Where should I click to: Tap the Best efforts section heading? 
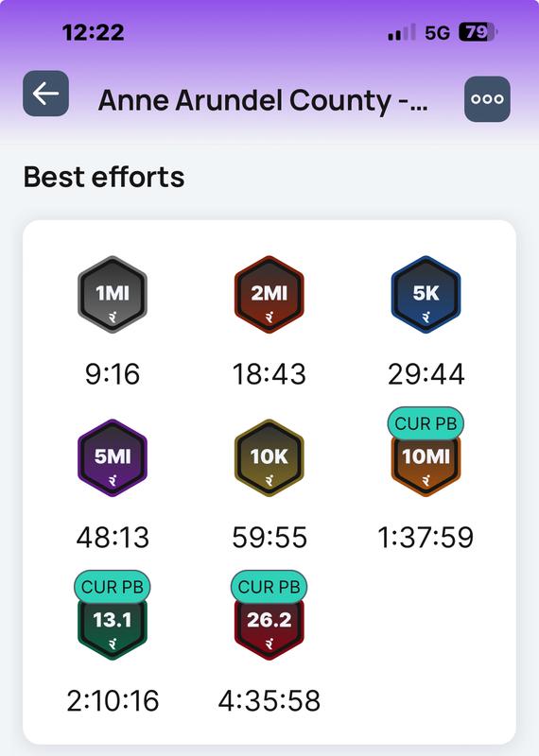pyautogui.click(x=104, y=177)
